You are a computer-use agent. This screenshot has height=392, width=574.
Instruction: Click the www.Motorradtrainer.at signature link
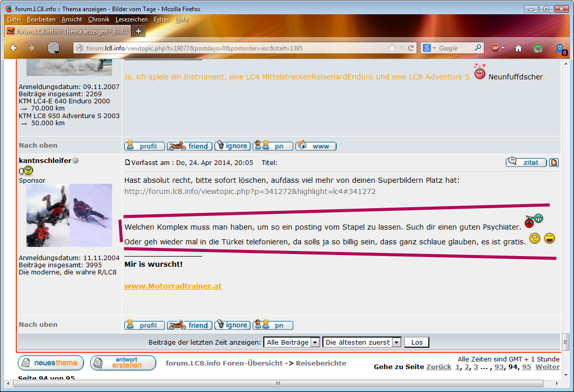173,286
